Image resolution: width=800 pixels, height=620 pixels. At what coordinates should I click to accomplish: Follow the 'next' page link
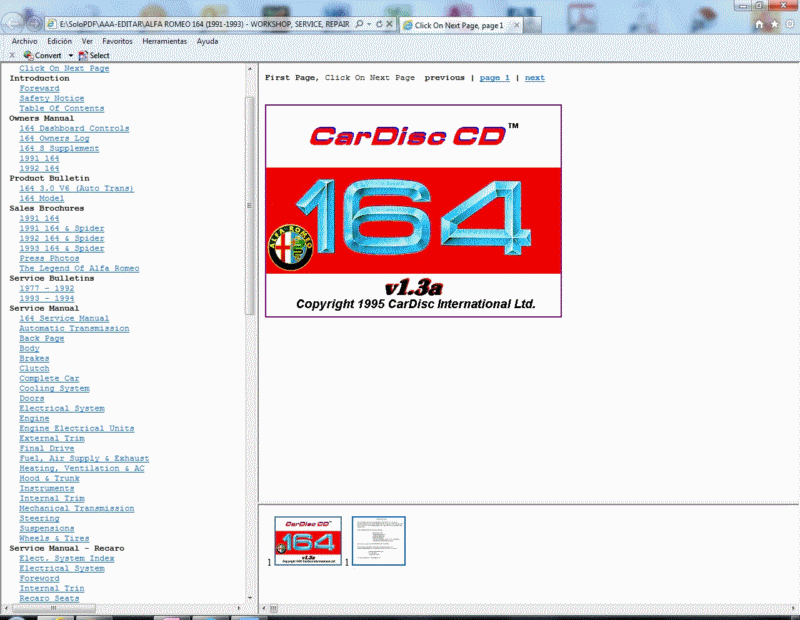point(535,78)
